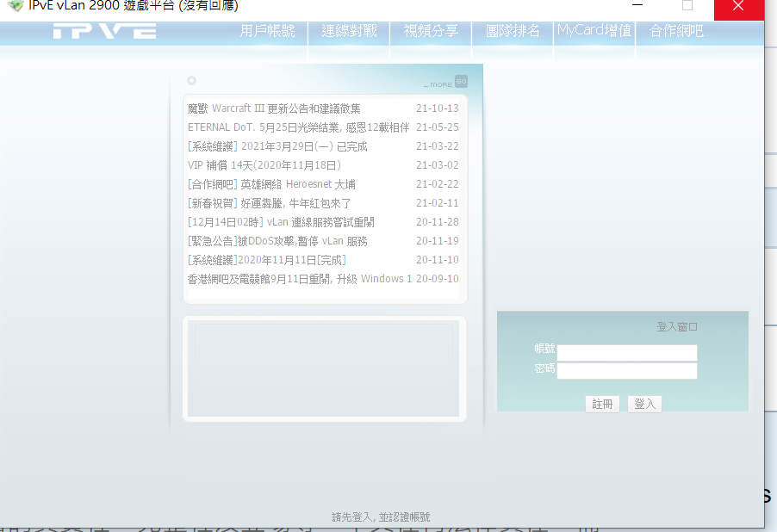Select the MyCard增值 tab
The image size is (777, 532).
[594, 30]
